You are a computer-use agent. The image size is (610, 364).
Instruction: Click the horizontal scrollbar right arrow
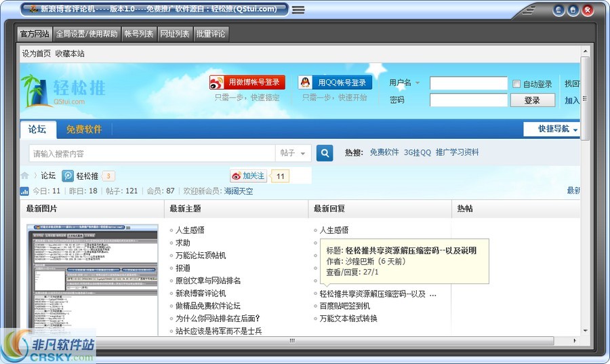coord(575,341)
